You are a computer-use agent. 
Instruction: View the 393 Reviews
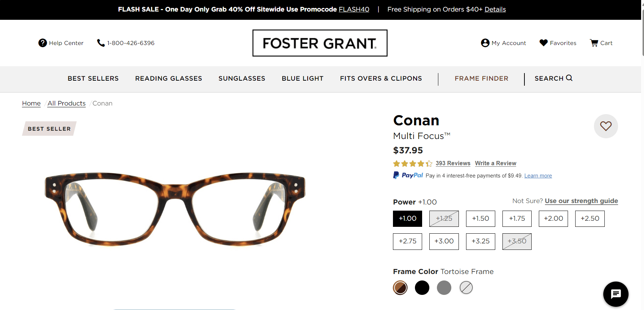click(453, 163)
